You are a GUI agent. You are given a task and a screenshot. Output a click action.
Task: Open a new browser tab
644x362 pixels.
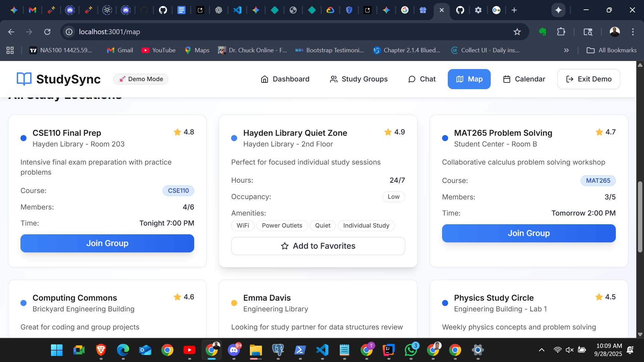[x=514, y=10]
